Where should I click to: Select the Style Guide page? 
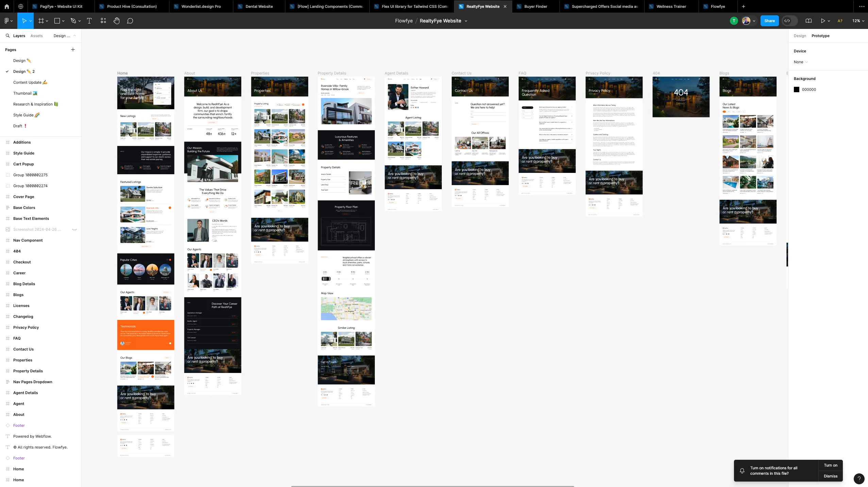point(23,115)
